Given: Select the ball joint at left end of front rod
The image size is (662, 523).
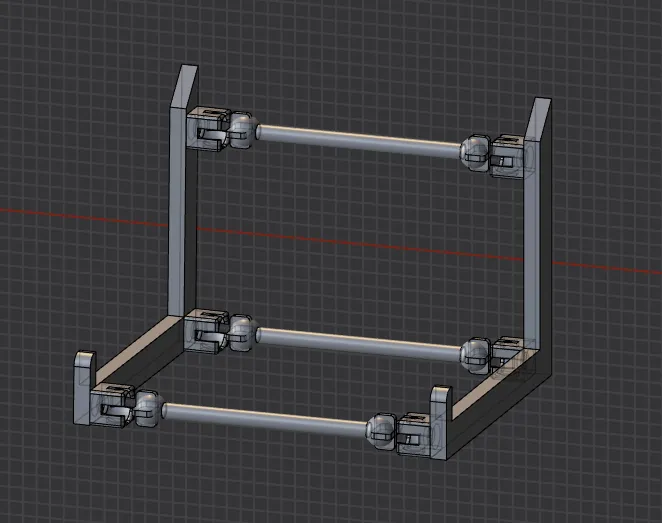Looking at the screenshot, I should pyautogui.click(x=149, y=409).
